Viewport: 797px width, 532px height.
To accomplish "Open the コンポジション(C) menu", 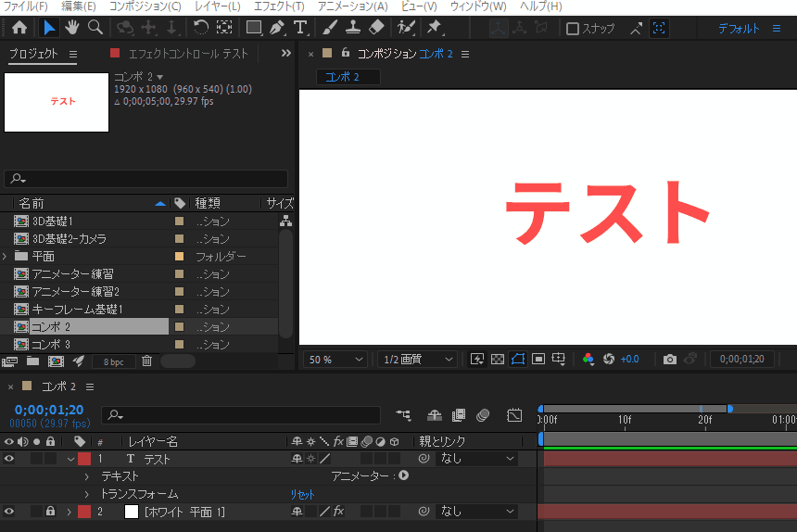I will coord(145,6).
